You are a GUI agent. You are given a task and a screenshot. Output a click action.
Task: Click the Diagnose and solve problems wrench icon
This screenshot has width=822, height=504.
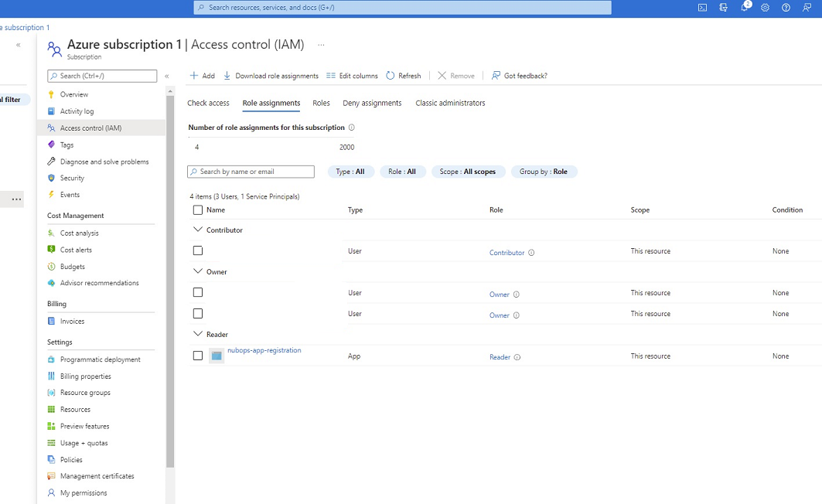point(51,162)
